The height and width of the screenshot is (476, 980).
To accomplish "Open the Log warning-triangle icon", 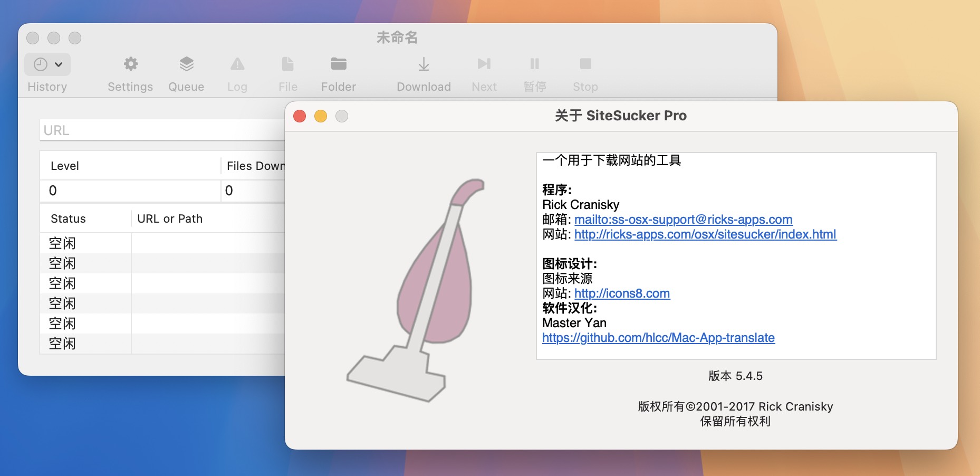I will point(237,64).
